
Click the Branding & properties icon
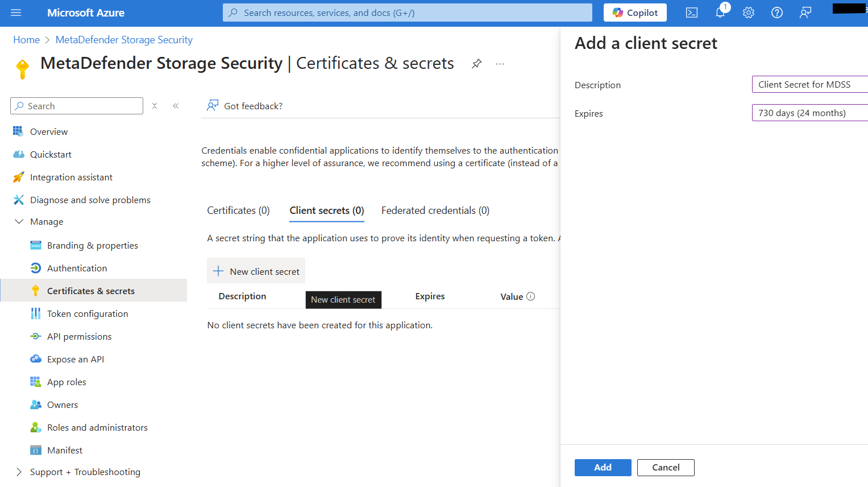(x=35, y=245)
